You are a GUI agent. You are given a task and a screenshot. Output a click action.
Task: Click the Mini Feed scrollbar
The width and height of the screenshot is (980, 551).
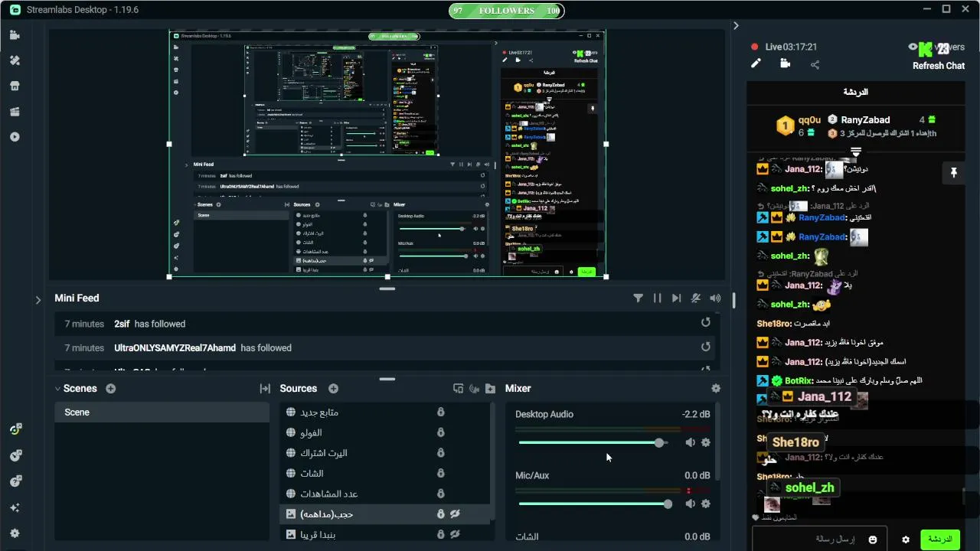pos(733,301)
